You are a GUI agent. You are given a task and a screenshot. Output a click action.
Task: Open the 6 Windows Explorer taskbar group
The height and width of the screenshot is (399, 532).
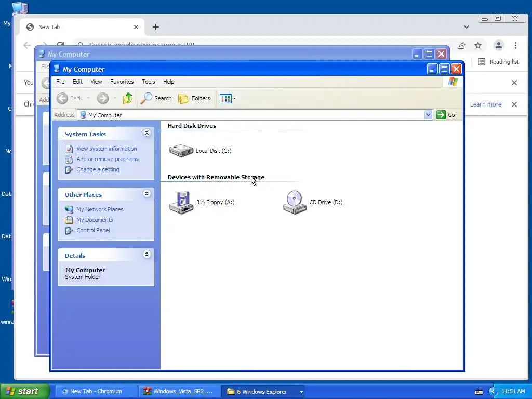(x=262, y=391)
